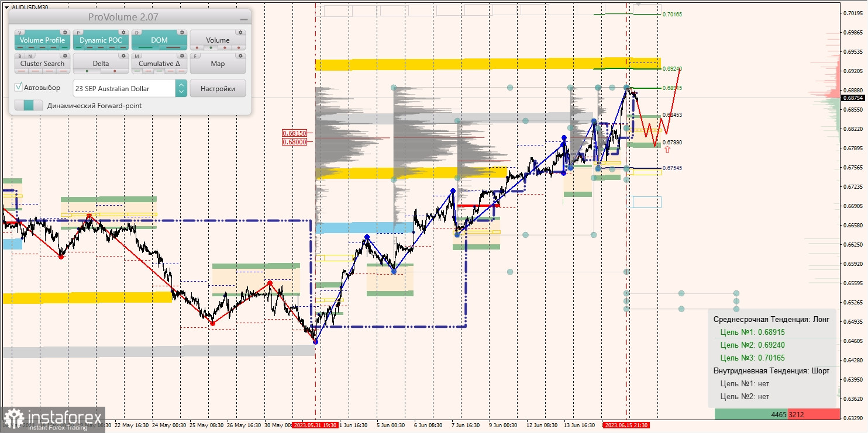
Task: Open the Volume button's gear settings
Action: point(240,32)
